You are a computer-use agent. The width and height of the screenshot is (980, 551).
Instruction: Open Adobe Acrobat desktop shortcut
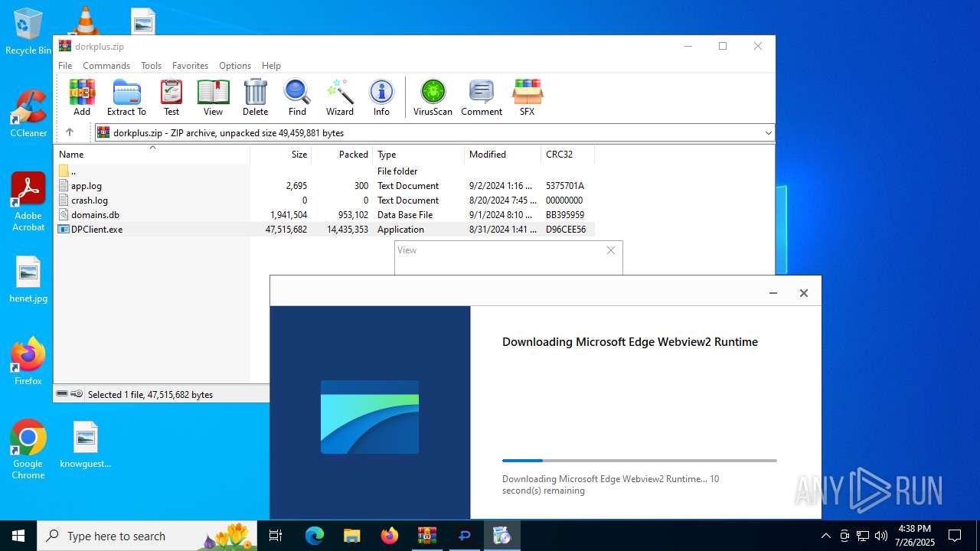pos(28,202)
